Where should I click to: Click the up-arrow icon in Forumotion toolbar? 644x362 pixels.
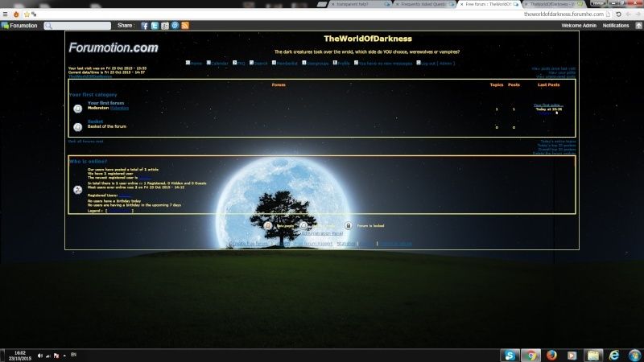(x=638, y=26)
